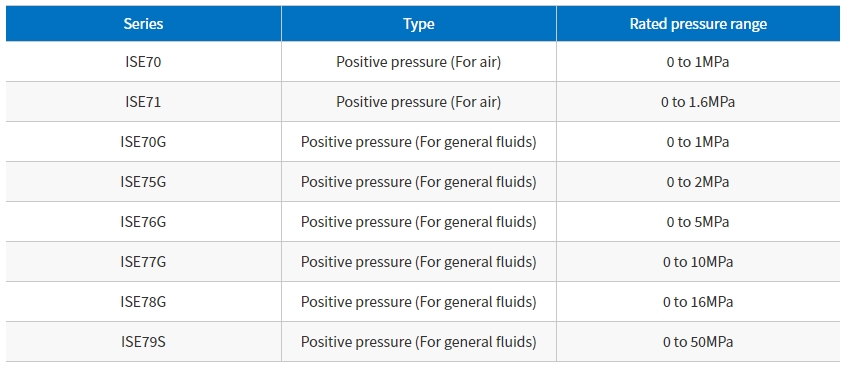Viewport: 854px width, 373px height.
Task: Click the 0 to 2MPa pressure cell
Action: pyautogui.click(x=698, y=182)
